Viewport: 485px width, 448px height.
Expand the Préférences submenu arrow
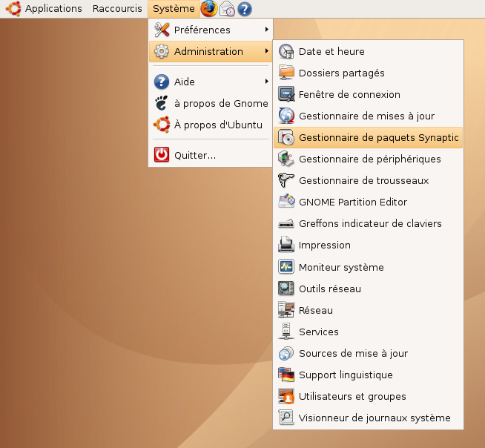point(266,30)
